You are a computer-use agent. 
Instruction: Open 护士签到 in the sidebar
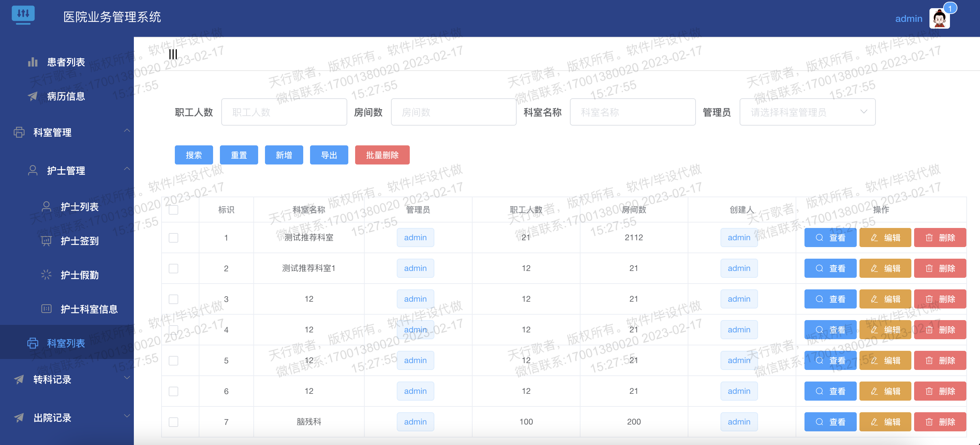click(79, 241)
